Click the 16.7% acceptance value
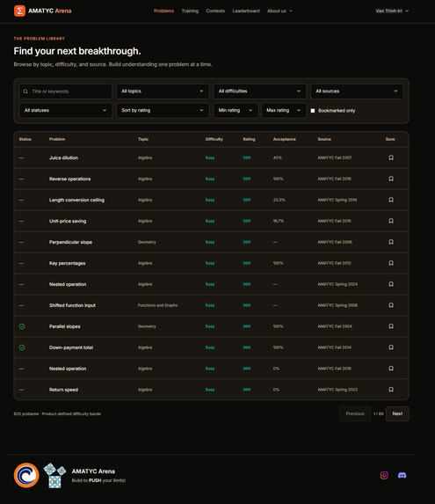The image size is (435, 504). [279, 221]
